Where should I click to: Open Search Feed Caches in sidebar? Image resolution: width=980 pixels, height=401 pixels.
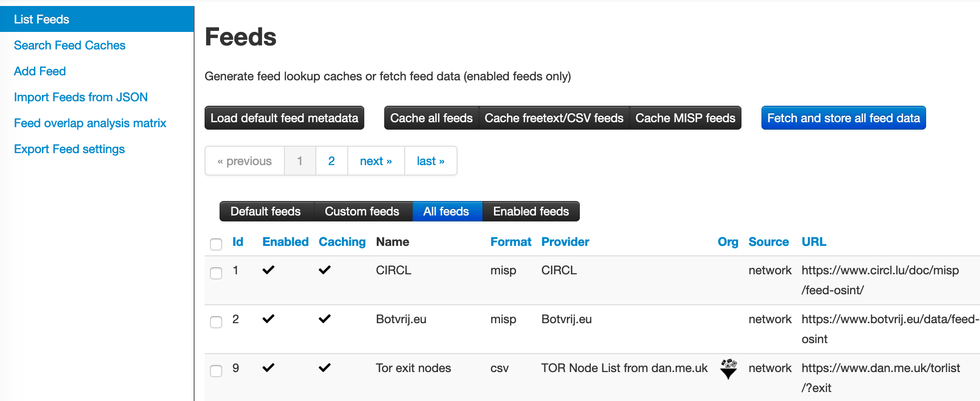tap(69, 45)
